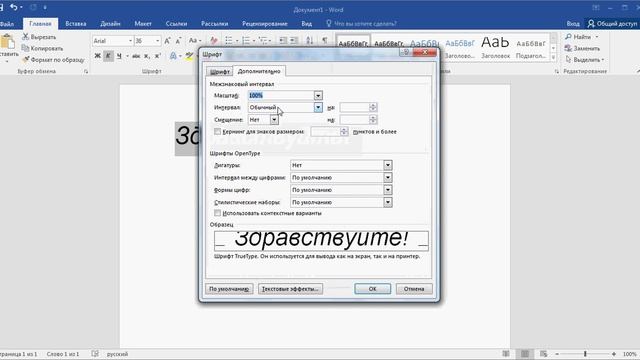This screenshot has height=360, width=640.
Task: Cut selection with Вырезать scissors
Action: 39,37
